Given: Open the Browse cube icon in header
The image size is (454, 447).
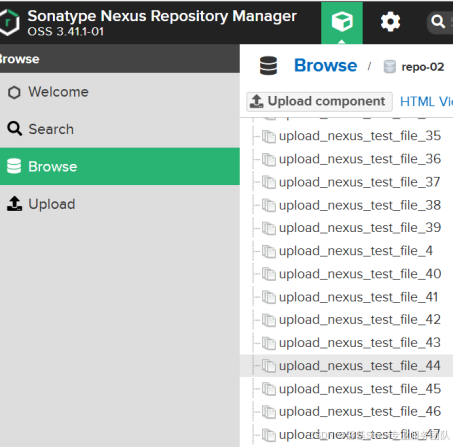Looking at the screenshot, I should click(342, 22).
